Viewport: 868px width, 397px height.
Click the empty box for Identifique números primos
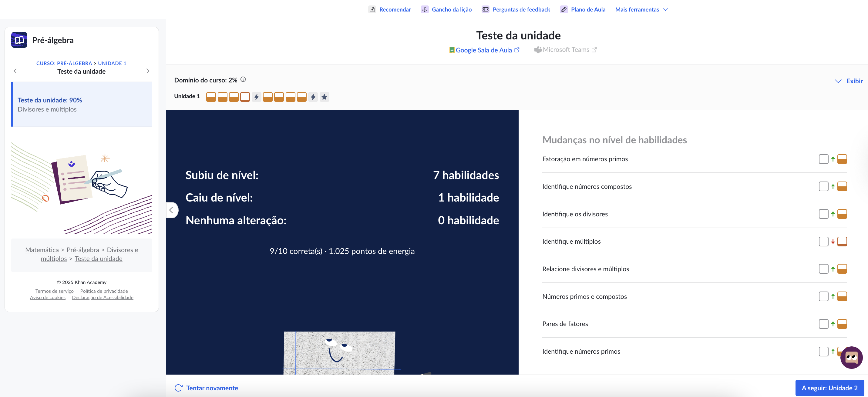coord(823,352)
